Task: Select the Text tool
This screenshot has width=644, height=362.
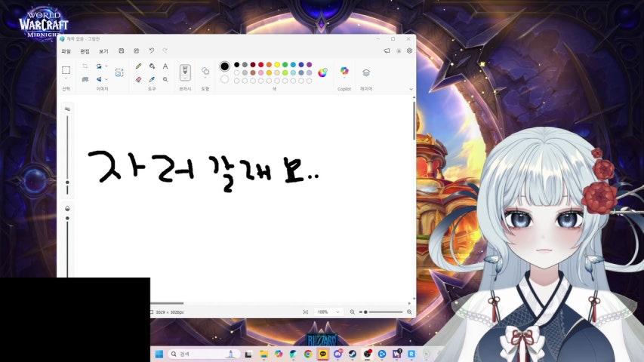Action: click(x=165, y=66)
